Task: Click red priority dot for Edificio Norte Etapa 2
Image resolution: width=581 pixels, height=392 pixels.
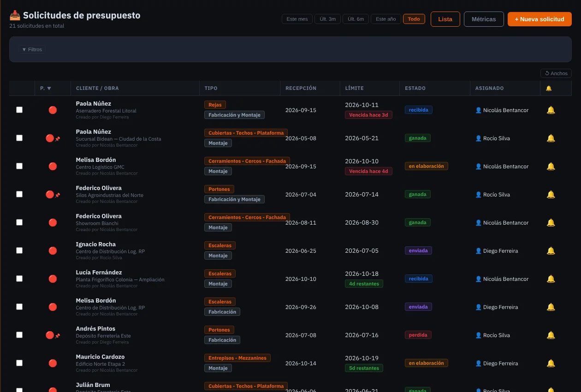Action: point(53,363)
